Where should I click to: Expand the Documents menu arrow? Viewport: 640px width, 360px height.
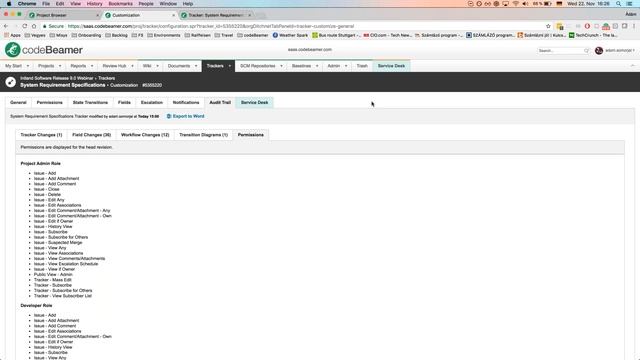[x=196, y=66]
